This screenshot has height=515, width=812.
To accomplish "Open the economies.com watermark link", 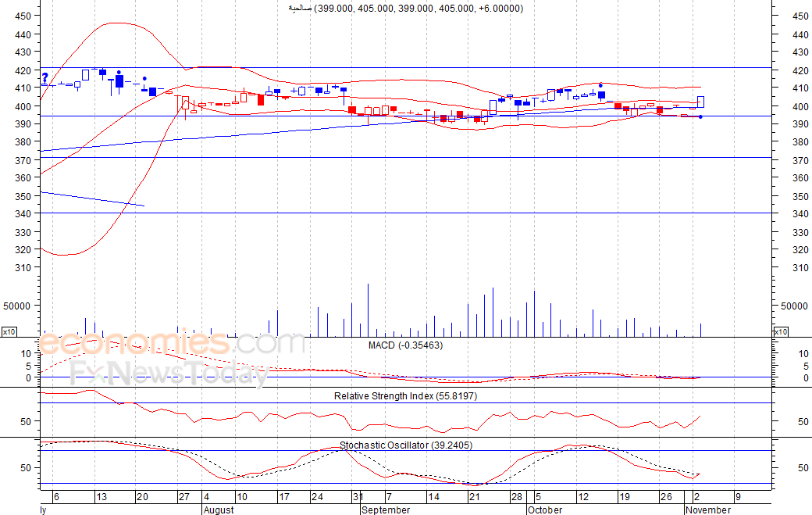I will pos(172,344).
